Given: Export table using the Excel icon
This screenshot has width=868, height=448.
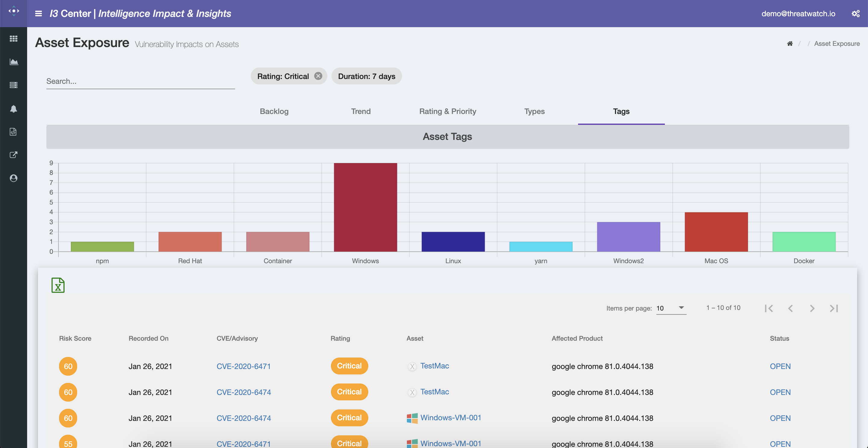Looking at the screenshot, I should (58, 285).
